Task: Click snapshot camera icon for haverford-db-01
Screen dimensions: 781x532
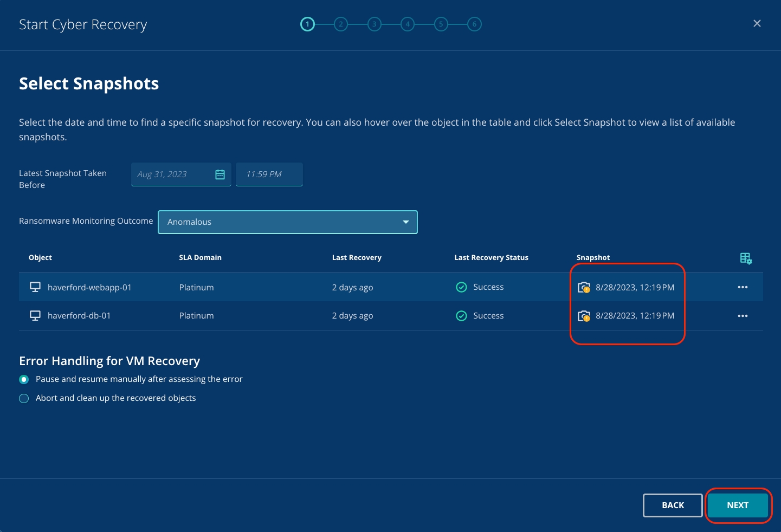Action: coord(584,316)
